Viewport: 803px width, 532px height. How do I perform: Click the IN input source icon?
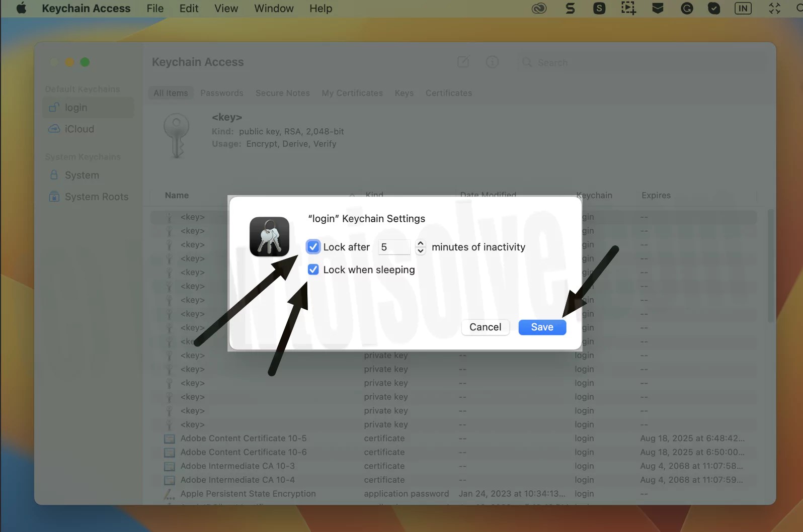pyautogui.click(x=743, y=9)
